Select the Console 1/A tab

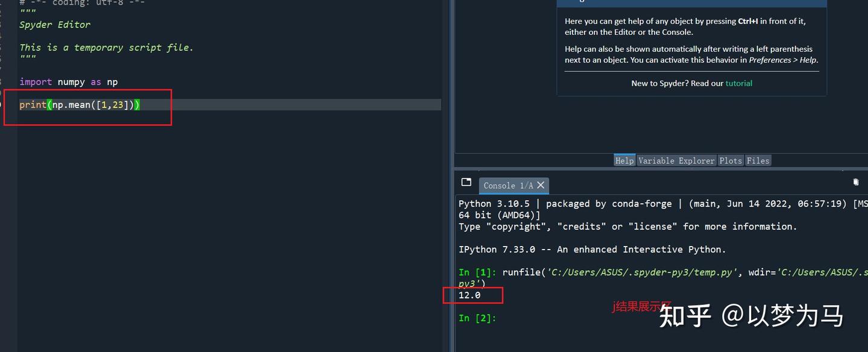coord(508,186)
